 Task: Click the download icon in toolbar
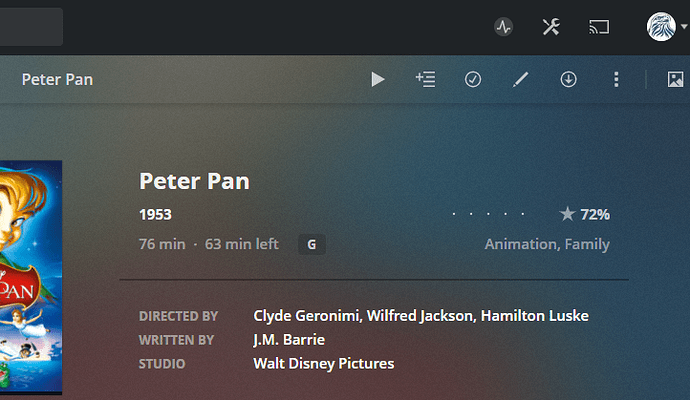[x=568, y=79]
